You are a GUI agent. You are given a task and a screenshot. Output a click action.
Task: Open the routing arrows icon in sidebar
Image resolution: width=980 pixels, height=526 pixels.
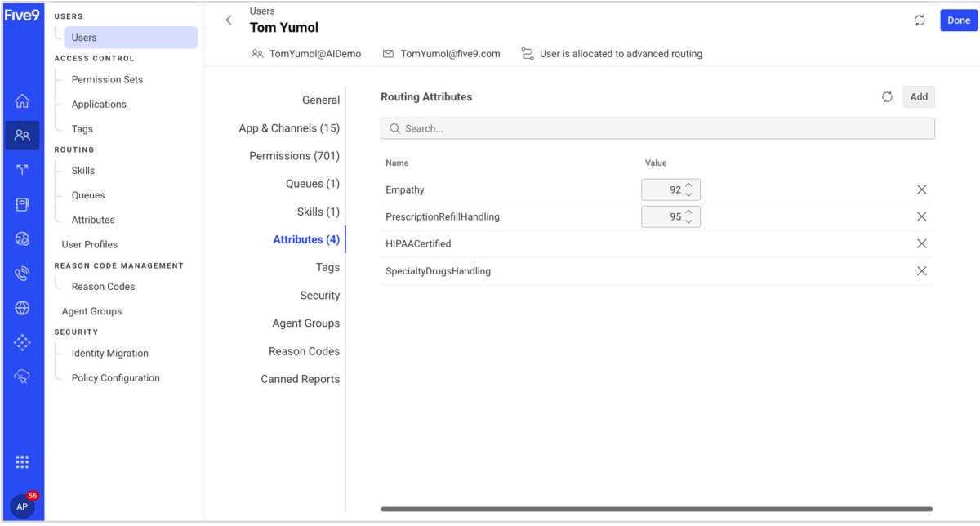(22, 170)
